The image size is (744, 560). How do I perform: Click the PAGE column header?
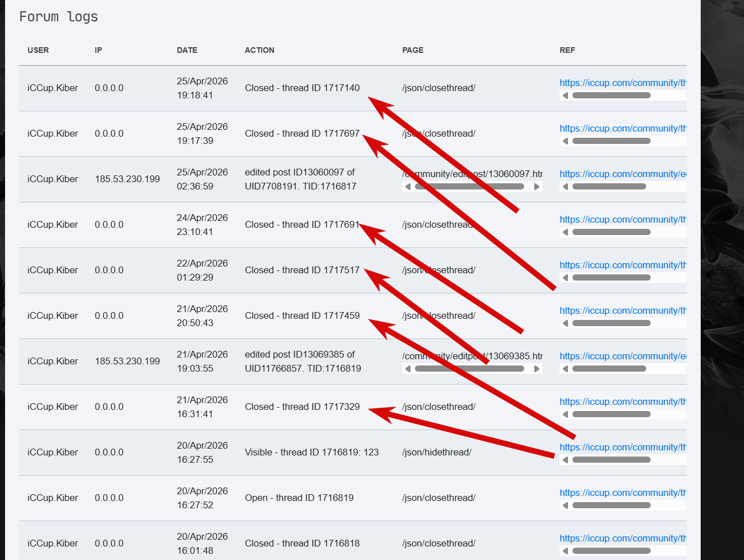(x=413, y=50)
